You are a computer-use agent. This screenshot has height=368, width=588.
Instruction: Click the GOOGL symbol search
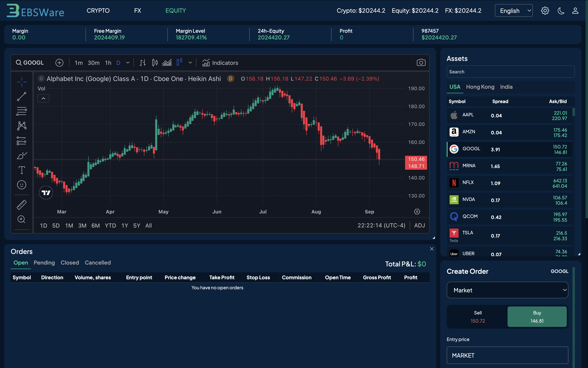[30, 63]
